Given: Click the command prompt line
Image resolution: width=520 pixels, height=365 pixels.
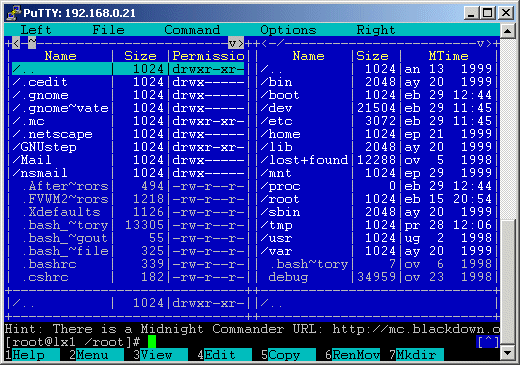Looking at the screenshot, I should [x=240, y=342].
